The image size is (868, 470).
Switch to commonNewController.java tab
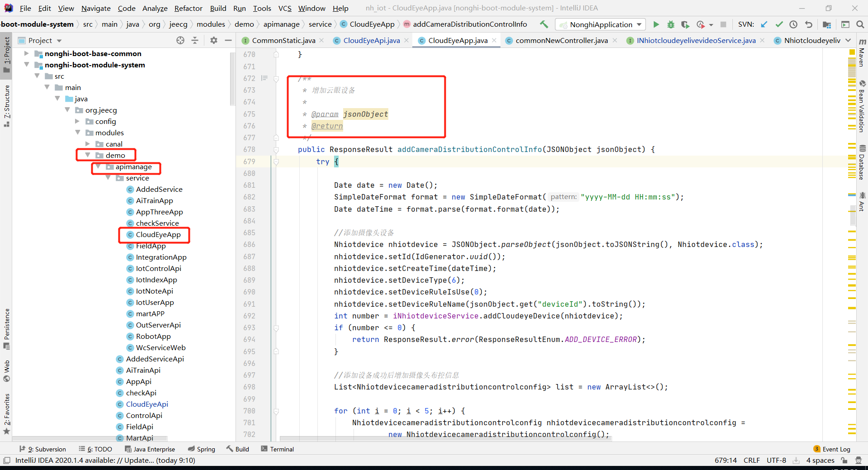point(561,40)
